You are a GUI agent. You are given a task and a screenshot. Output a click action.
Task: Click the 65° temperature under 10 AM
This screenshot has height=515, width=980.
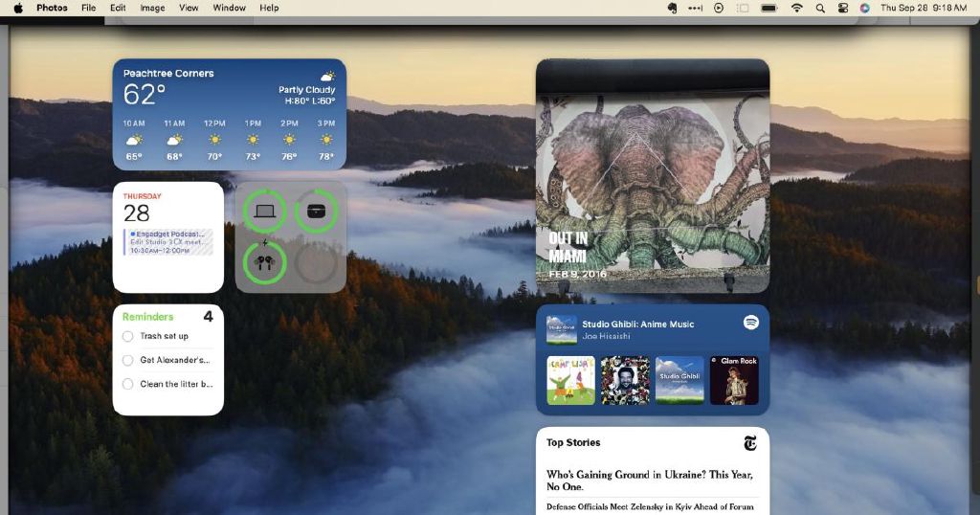coord(134,157)
